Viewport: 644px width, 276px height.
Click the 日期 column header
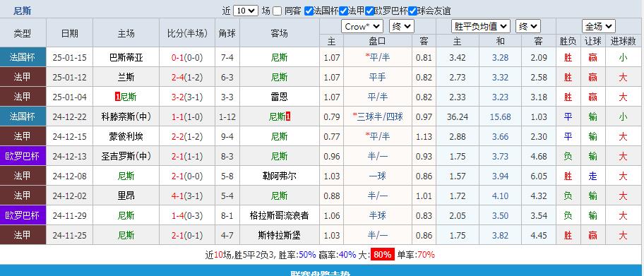pos(69,33)
